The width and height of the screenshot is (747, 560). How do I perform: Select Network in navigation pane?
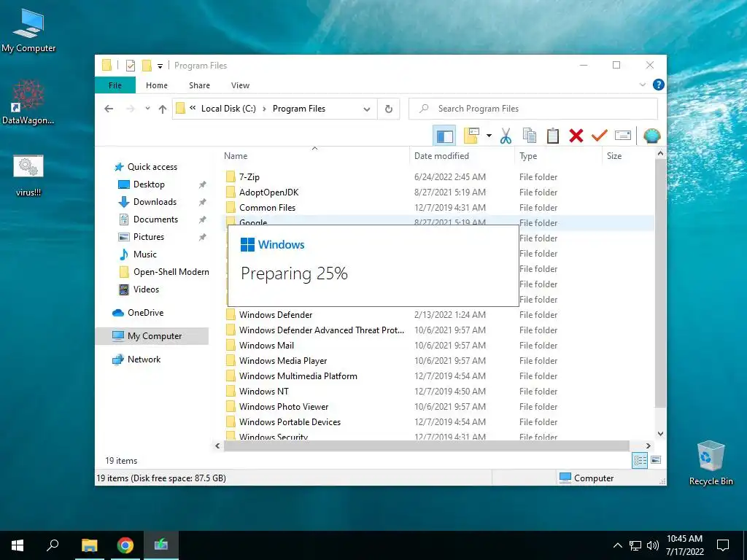144,359
